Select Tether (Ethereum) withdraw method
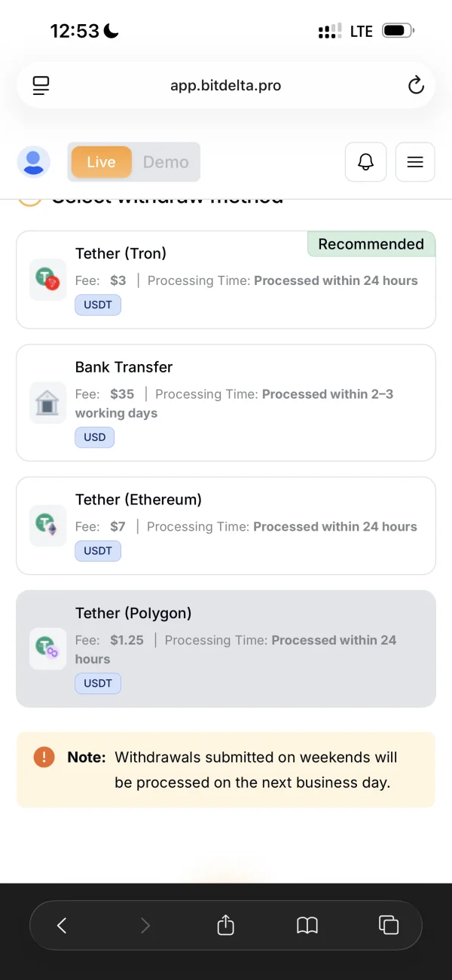The height and width of the screenshot is (980, 452). point(226,525)
